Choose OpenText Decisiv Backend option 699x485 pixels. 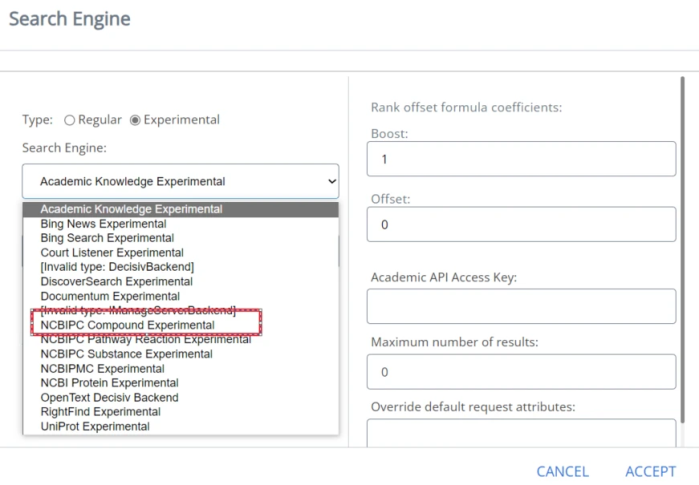point(109,397)
